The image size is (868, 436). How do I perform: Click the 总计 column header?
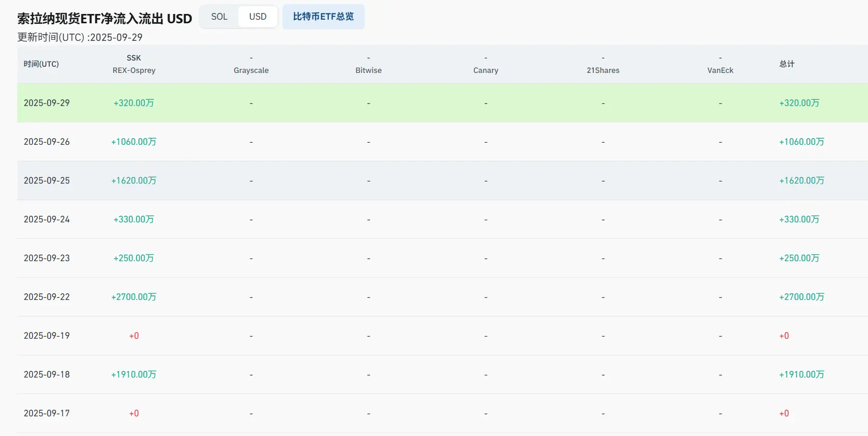(x=787, y=64)
